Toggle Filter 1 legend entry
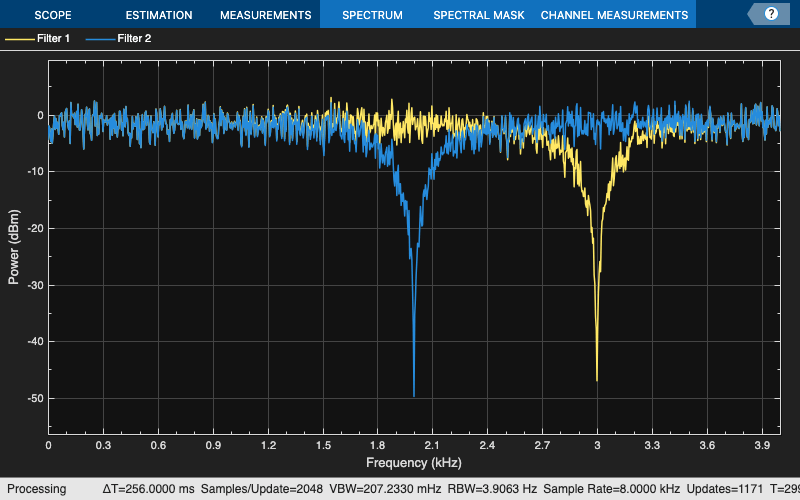This screenshot has height=500, width=800. pos(37,38)
